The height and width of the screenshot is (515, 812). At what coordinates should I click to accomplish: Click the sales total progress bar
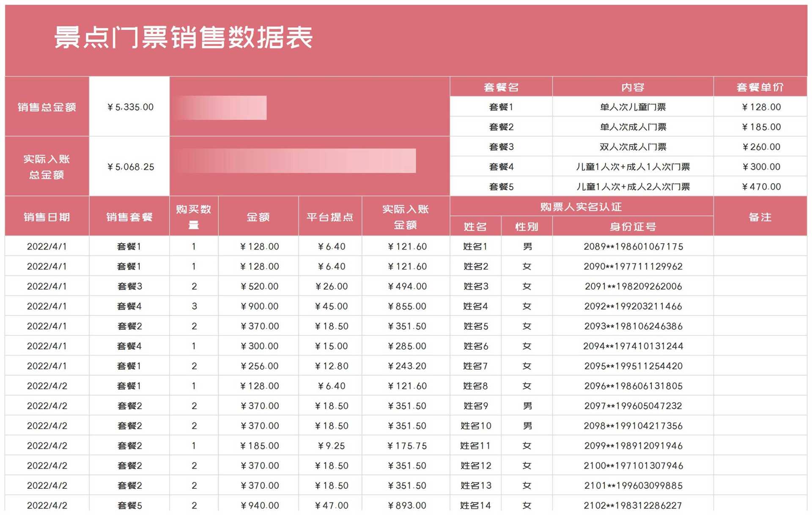coord(221,107)
